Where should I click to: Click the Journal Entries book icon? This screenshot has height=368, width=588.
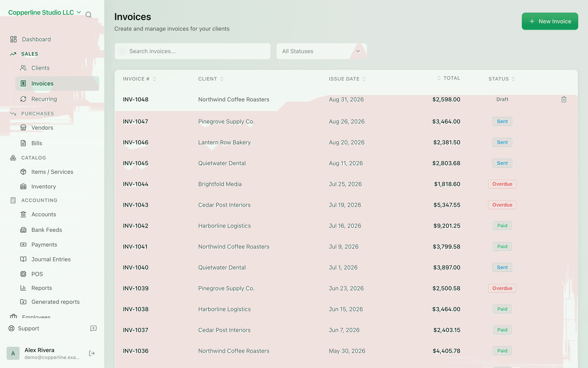(23, 259)
